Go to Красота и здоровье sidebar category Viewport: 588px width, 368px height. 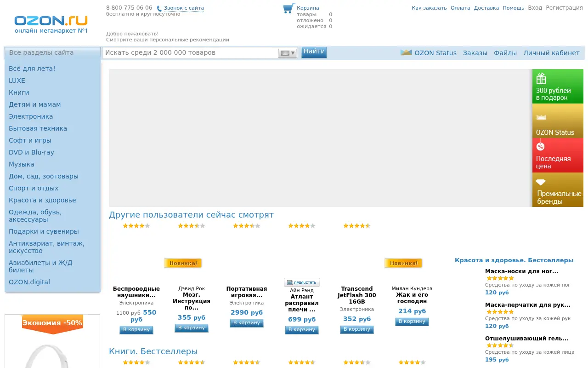[42, 200]
